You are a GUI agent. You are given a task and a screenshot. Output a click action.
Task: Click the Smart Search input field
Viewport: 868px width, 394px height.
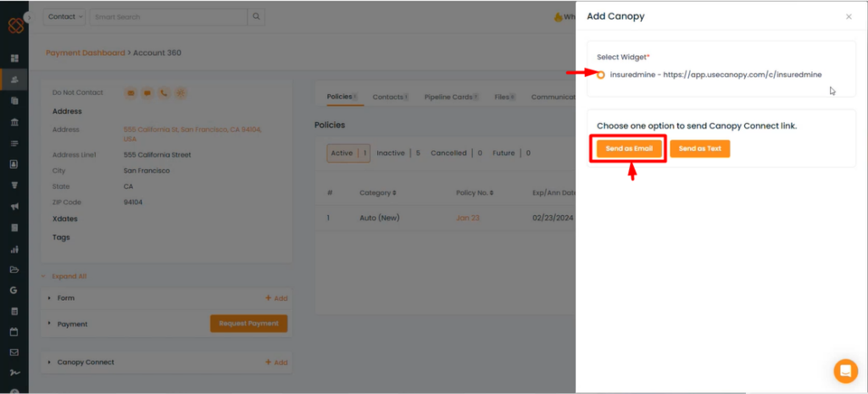169,17
